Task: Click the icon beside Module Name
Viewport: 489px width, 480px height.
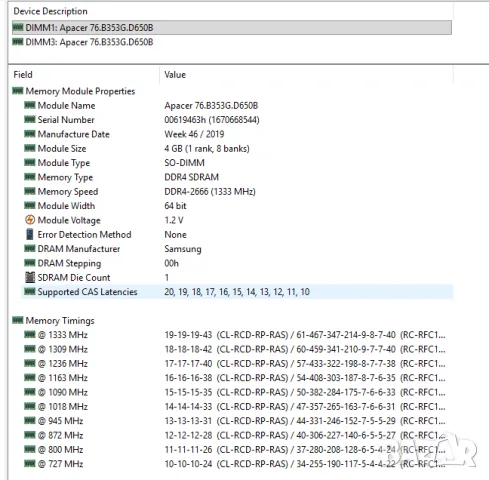Action: pos(30,105)
